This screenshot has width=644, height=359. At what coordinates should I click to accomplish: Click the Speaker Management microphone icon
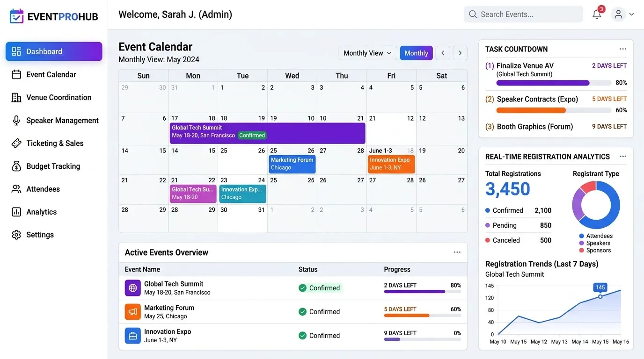point(16,121)
